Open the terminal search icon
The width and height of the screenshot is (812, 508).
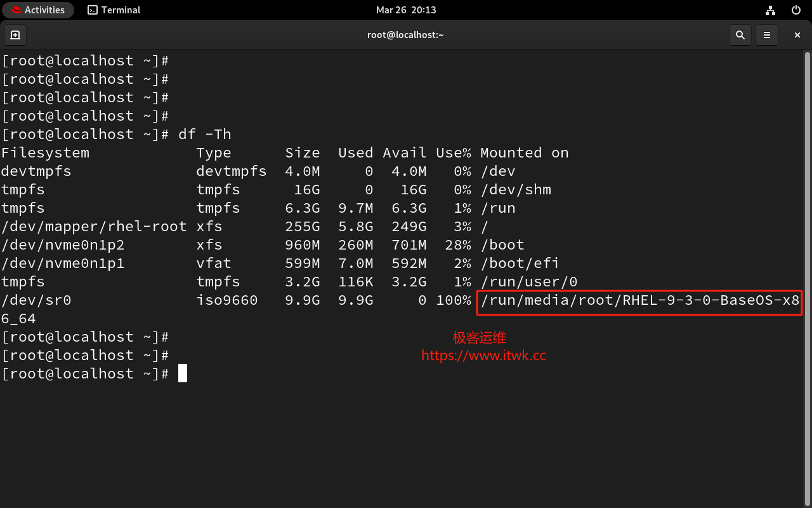[740, 35]
